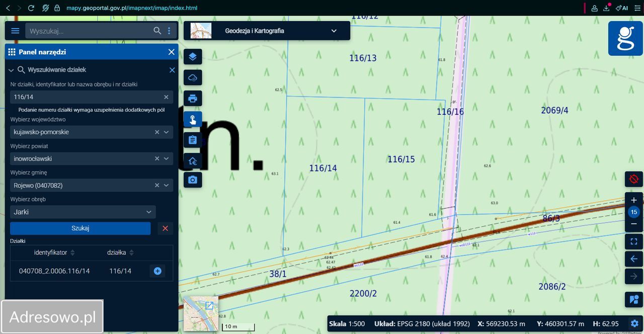
Task: Open the search options three-dot menu
Action: pos(169,31)
